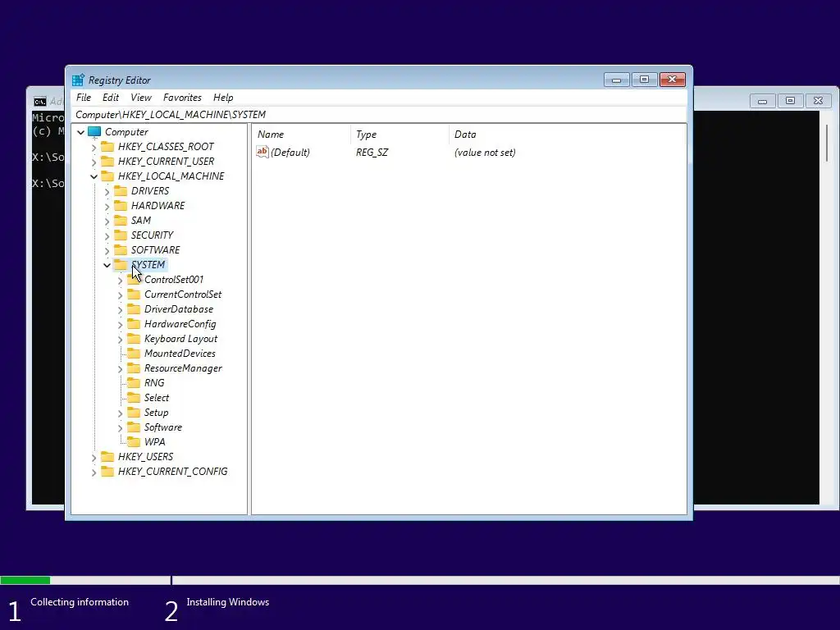Click the SAM folder icon
The height and width of the screenshot is (630, 840).
pyautogui.click(x=121, y=220)
